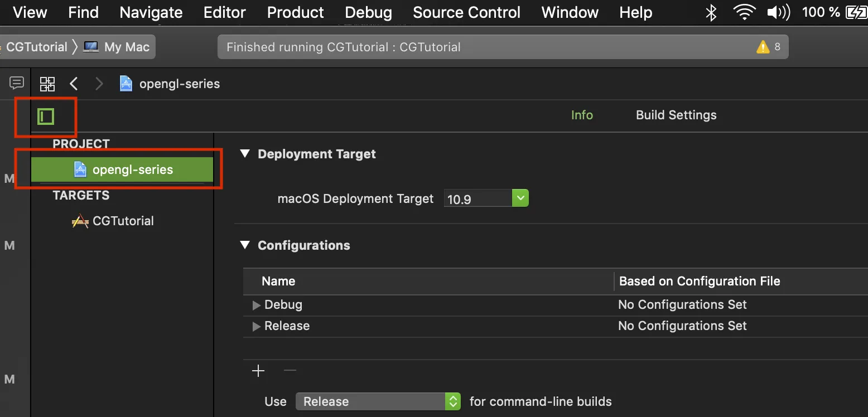868x417 pixels.
Task: Toggle the project and targets list sidebar
Action: tap(46, 117)
